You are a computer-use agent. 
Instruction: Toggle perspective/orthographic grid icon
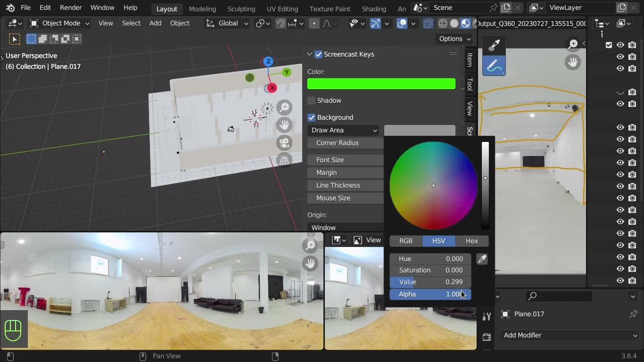coord(284,160)
